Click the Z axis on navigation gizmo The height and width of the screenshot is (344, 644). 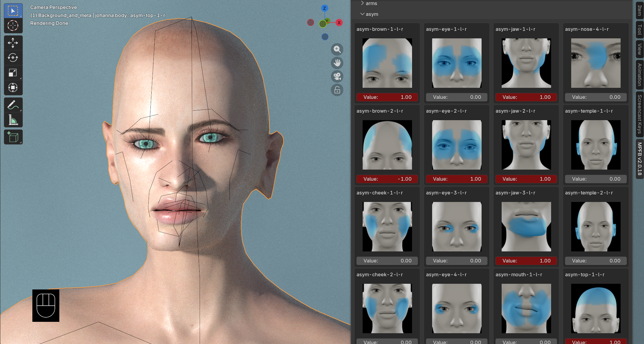(x=325, y=8)
